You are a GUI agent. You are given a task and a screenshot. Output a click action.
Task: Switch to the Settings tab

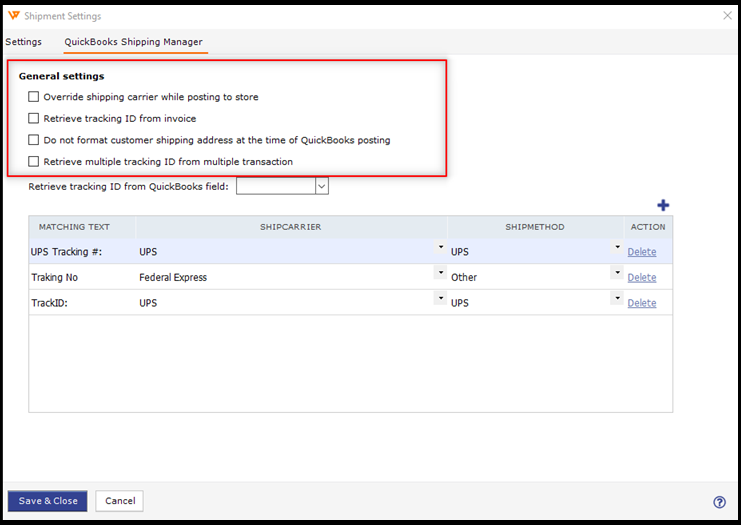tap(23, 42)
